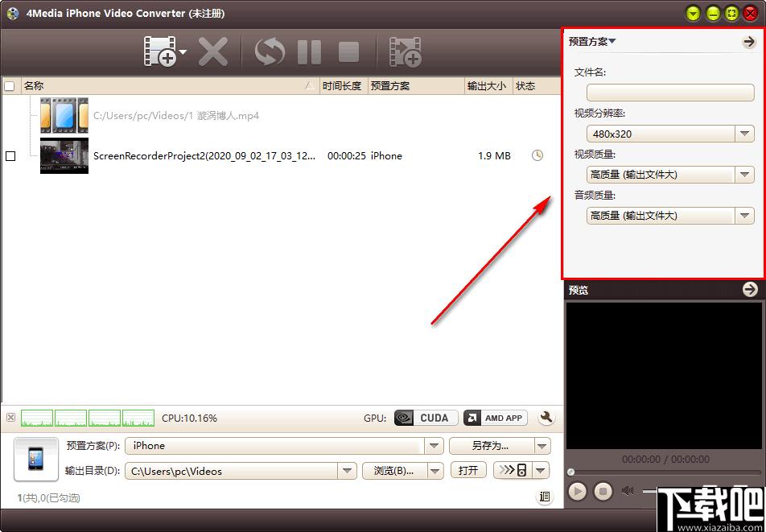766x532 pixels.
Task: Click the log list icon at bottom
Action: coord(544,497)
